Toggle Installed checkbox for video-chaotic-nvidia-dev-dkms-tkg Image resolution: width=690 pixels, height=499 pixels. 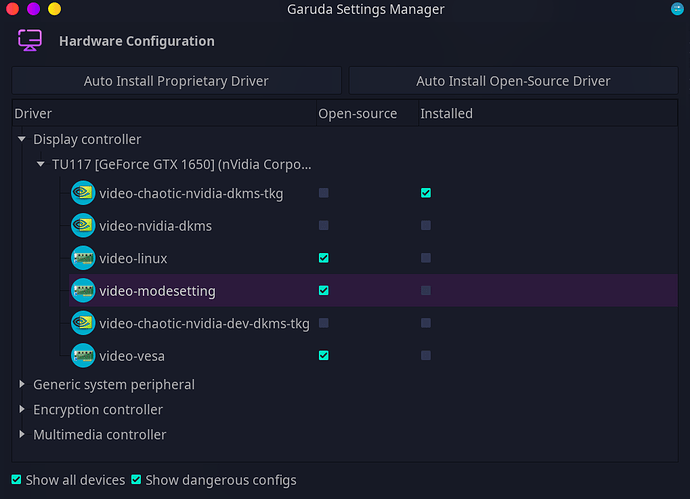point(426,323)
